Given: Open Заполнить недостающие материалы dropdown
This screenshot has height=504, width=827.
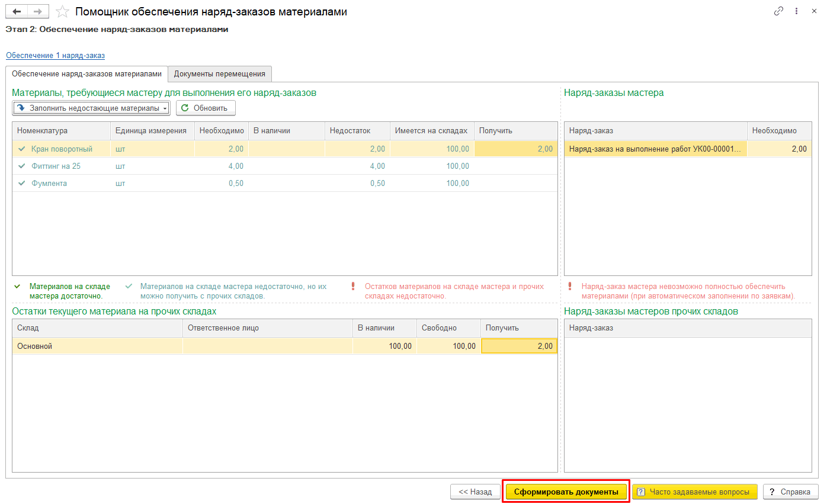Looking at the screenshot, I should pos(91,108).
